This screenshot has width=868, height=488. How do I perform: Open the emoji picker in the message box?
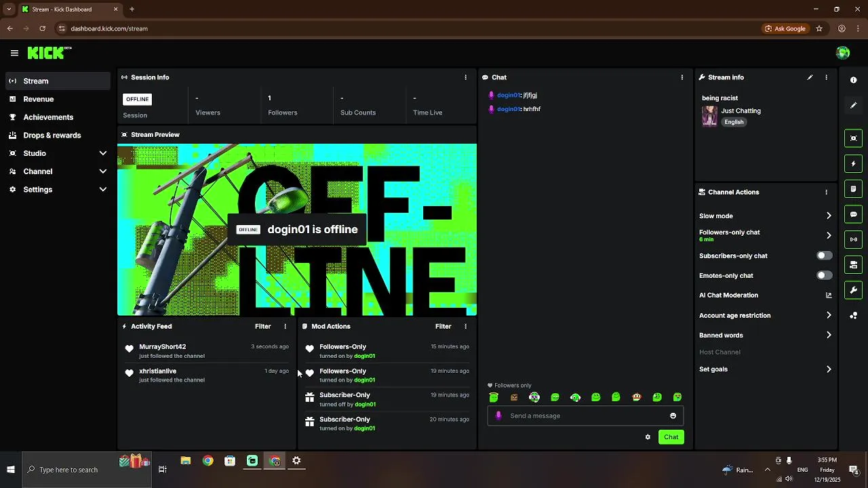pyautogui.click(x=673, y=416)
